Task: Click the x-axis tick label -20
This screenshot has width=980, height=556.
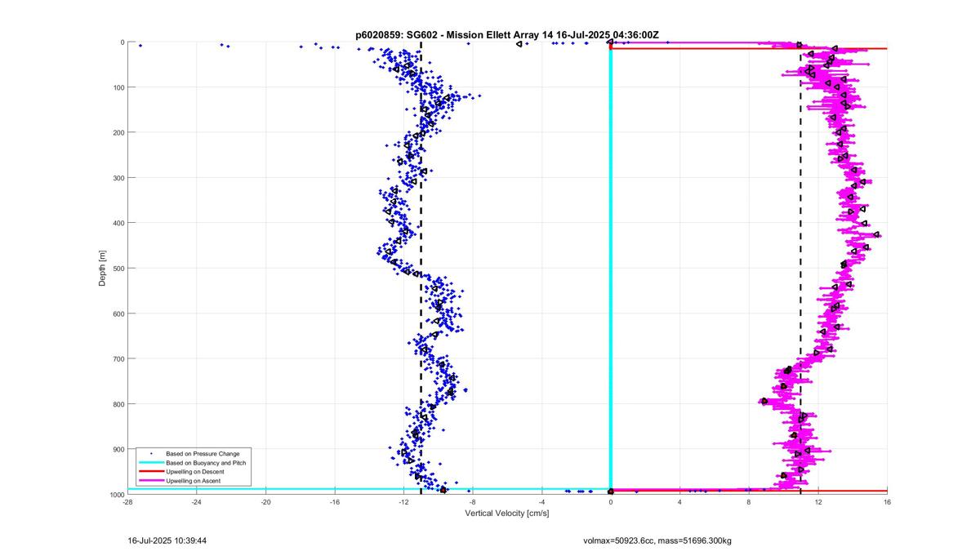Action: point(265,502)
